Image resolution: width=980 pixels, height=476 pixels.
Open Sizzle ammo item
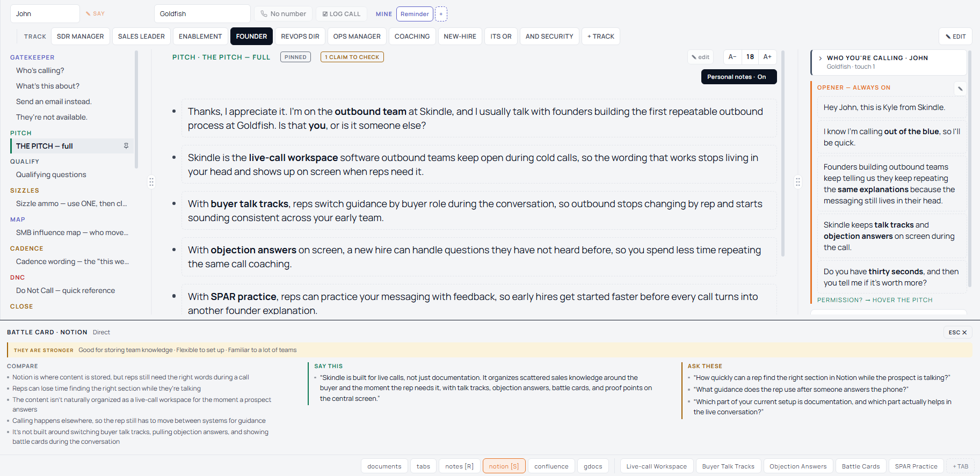click(72, 203)
